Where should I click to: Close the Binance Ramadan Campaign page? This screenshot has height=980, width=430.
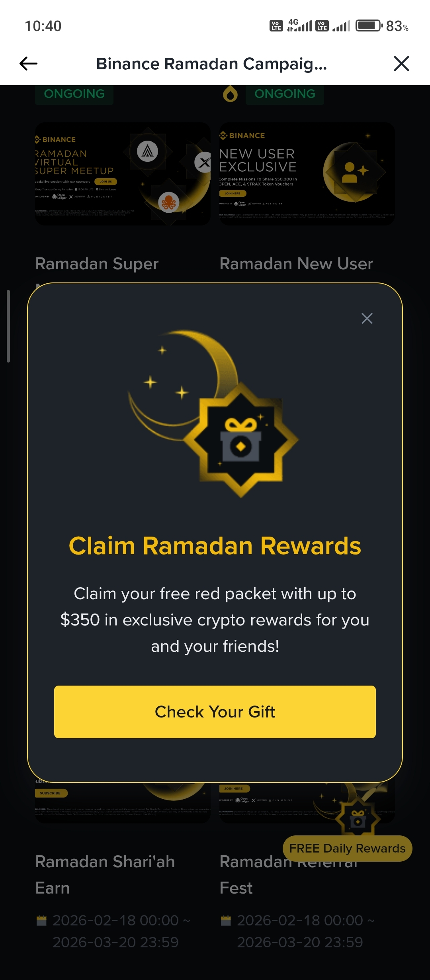(401, 64)
